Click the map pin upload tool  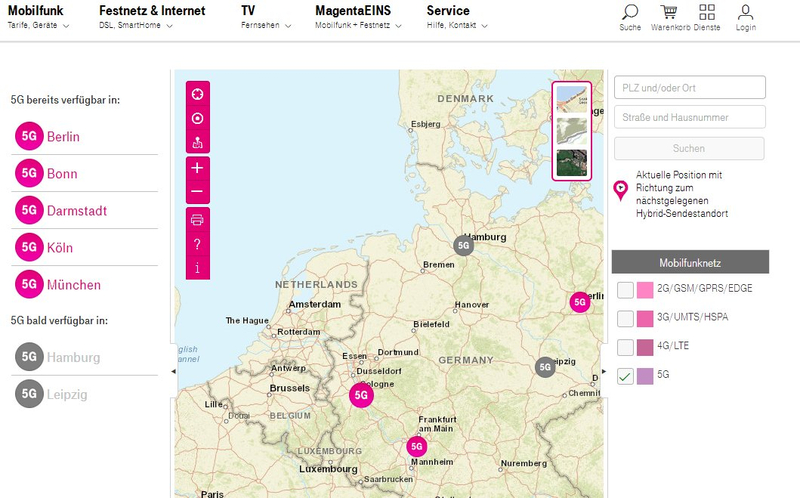pos(197,142)
